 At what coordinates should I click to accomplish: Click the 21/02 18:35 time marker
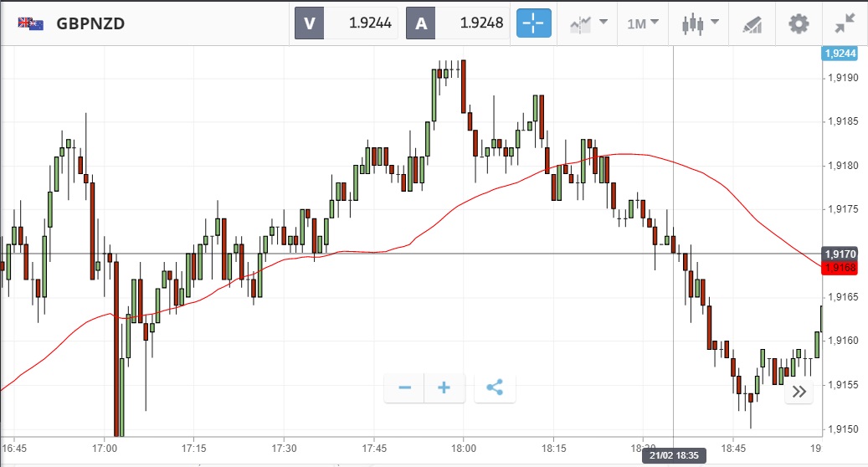click(x=675, y=456)
